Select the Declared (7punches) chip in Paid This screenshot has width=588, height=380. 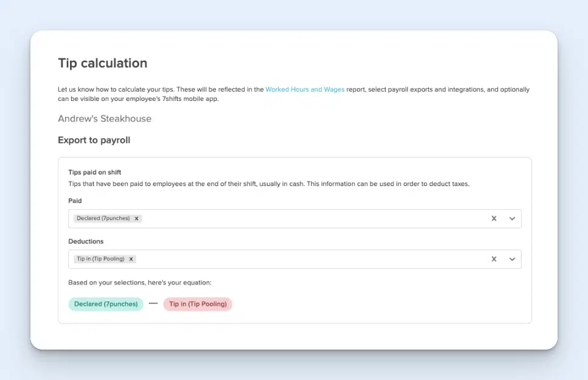(x=103, y=219)
